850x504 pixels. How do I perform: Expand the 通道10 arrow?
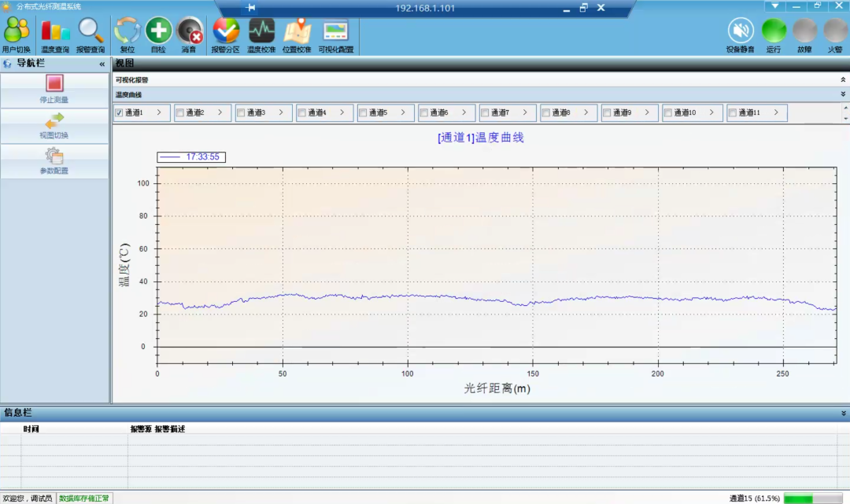[711, 112]
